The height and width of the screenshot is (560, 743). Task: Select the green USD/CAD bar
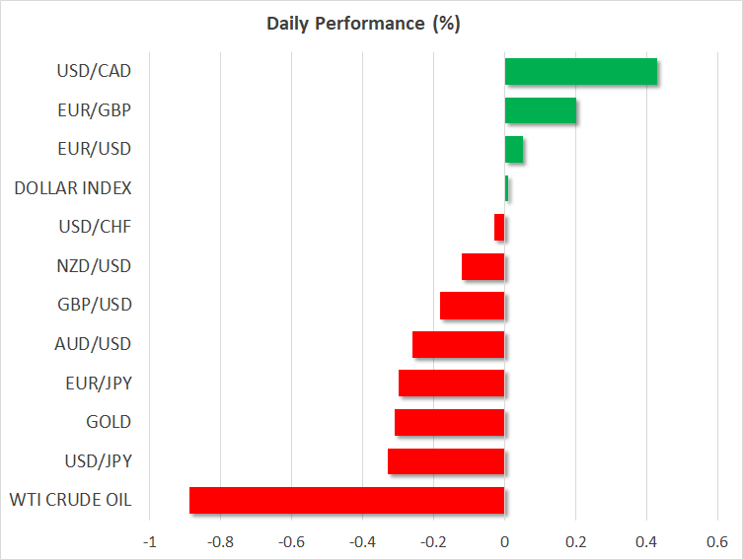click(x=580, y=72)
